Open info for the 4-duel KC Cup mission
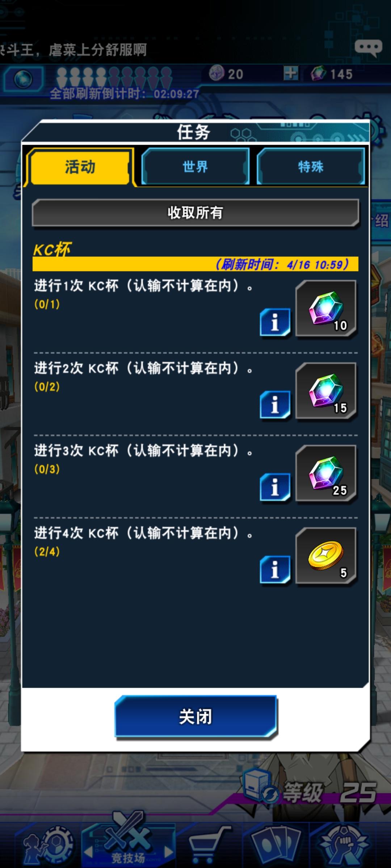This screenshot has height=868, width=391. click(275, 570)
